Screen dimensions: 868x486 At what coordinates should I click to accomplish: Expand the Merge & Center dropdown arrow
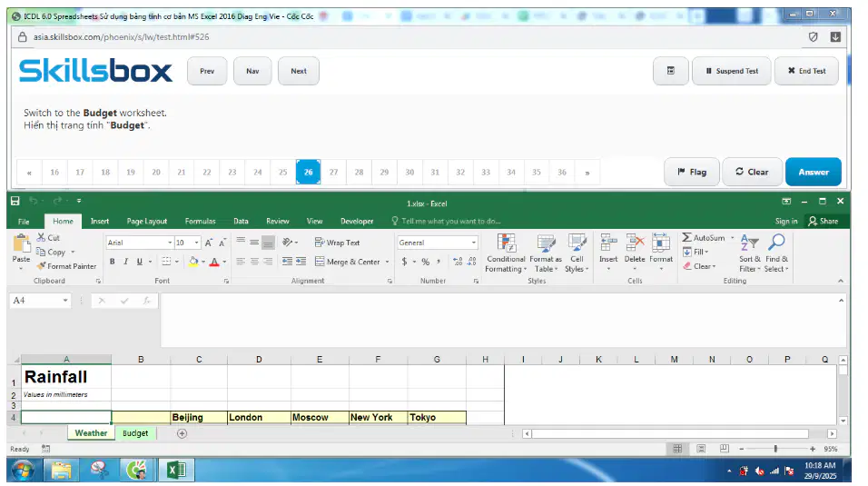coord(387,262)
